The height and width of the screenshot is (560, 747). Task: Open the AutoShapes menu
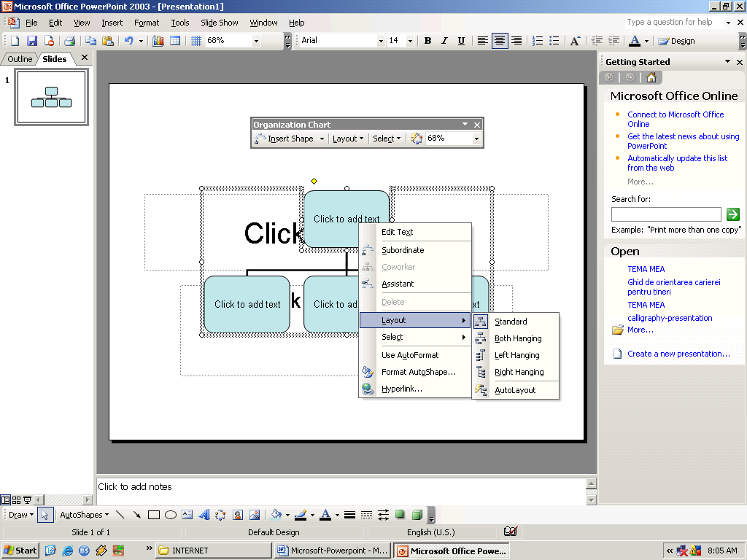85,515
